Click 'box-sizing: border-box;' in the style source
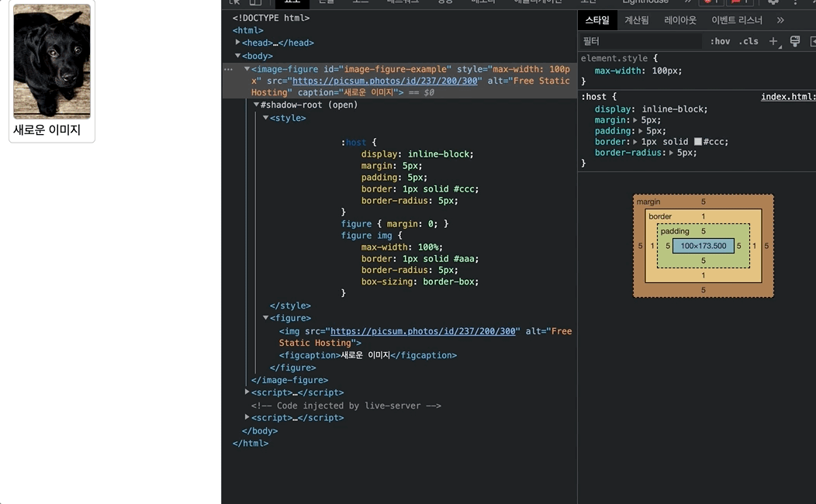Viewport: 816px width, 504px height. (420, 281)
